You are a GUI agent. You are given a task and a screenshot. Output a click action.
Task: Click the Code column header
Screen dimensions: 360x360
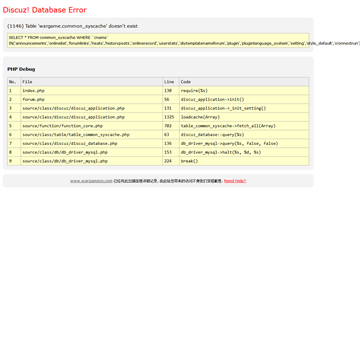(244, 82)
